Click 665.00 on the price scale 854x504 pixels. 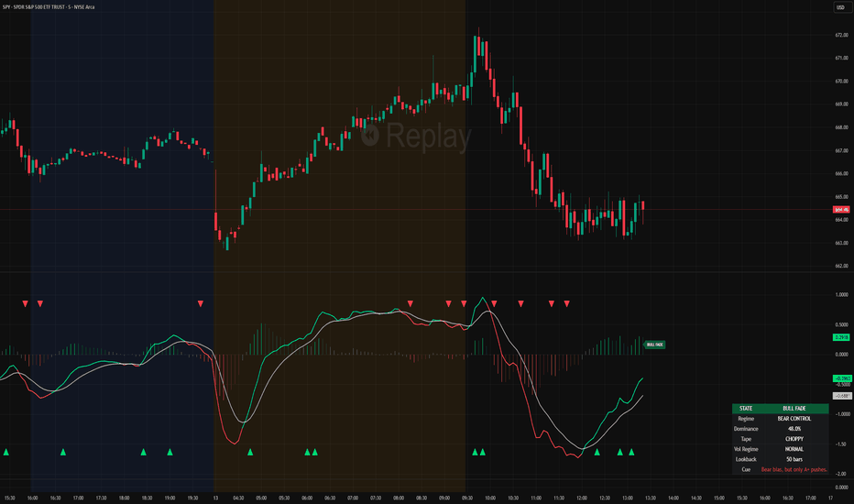[841, 197]
